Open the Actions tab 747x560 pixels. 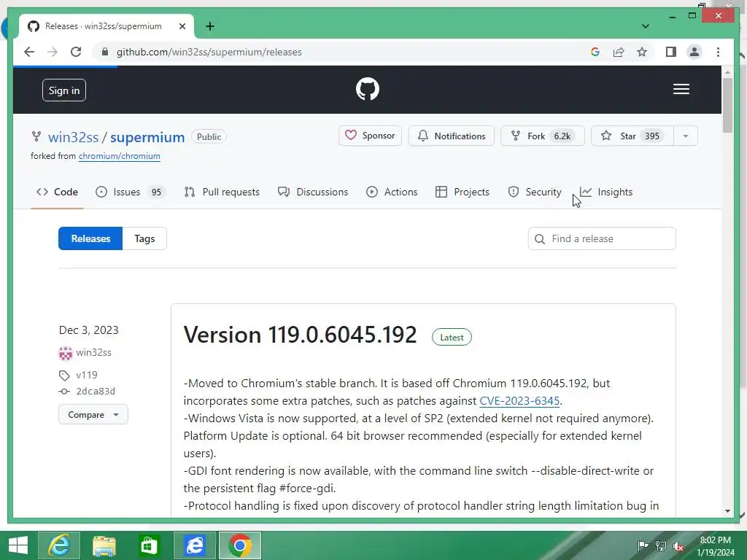(392, 192)
